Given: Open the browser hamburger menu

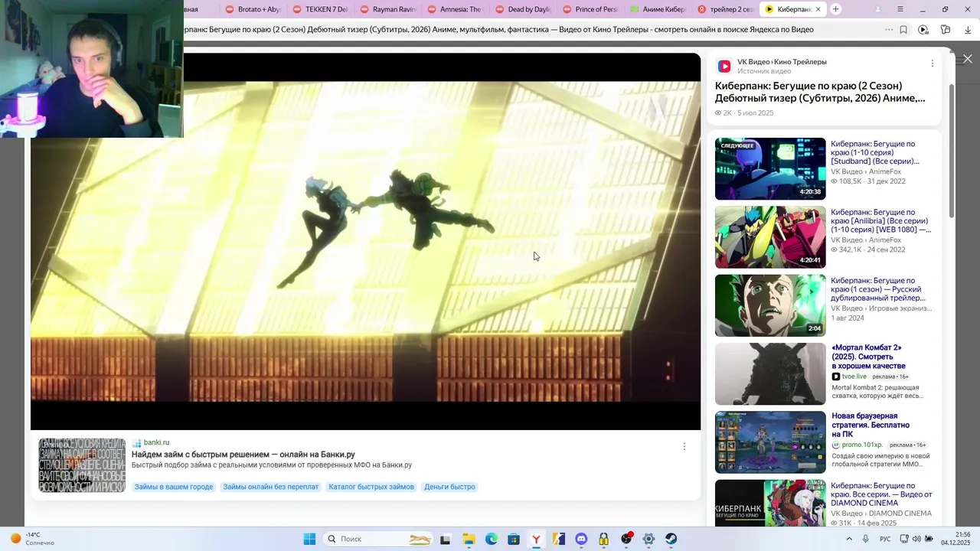Looking at the screenshot, I should [x=900, y=9].
